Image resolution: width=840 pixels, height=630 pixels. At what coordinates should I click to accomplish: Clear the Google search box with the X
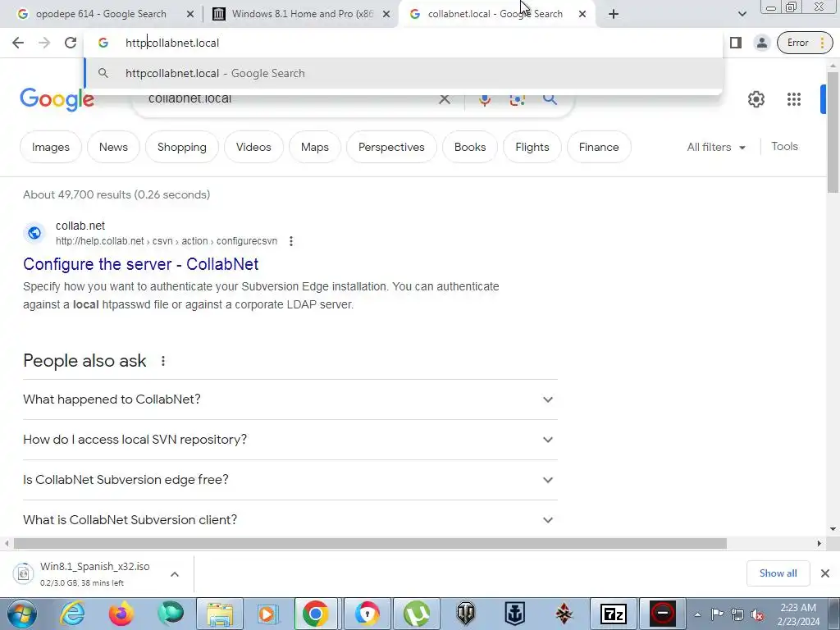pos(444,99)
